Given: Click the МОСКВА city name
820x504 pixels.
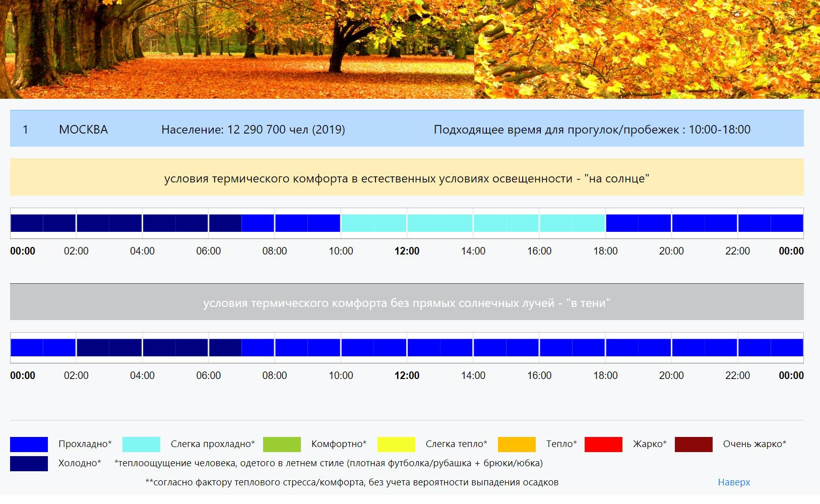Looking at the screenshot, I should pyautogui.click(x=83, y=130).
